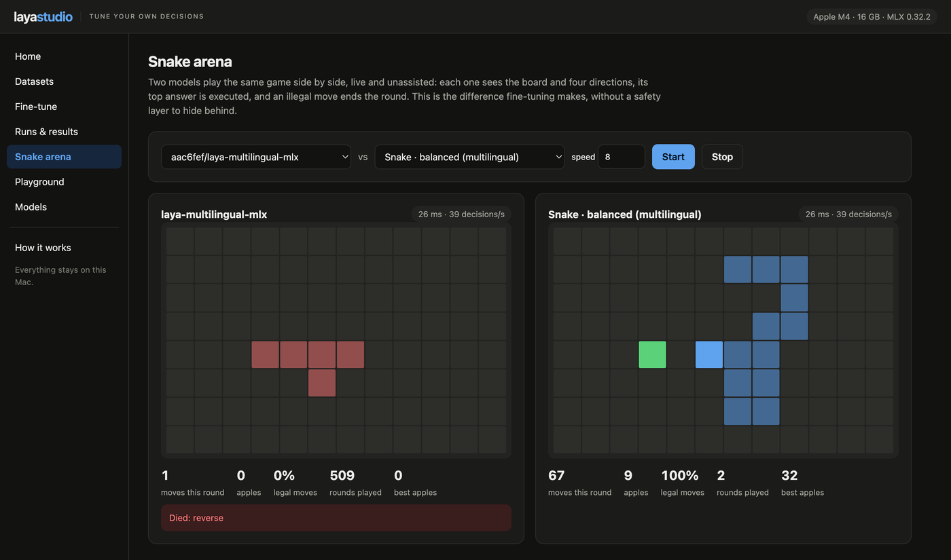Click the 'Snake arena' page heading
951x560 pixels.
click(x=190, y=62)
